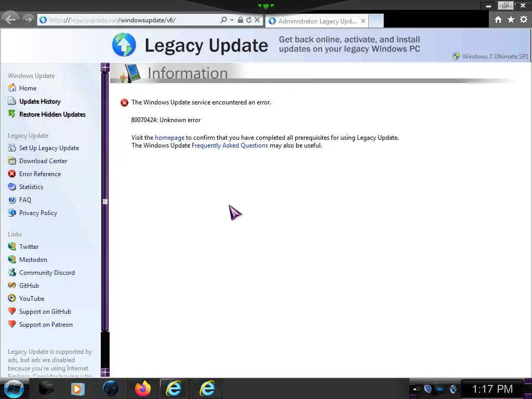Click the Legacy Update globe logo
The width and height of the screenshot is (532, 399).
124,45
